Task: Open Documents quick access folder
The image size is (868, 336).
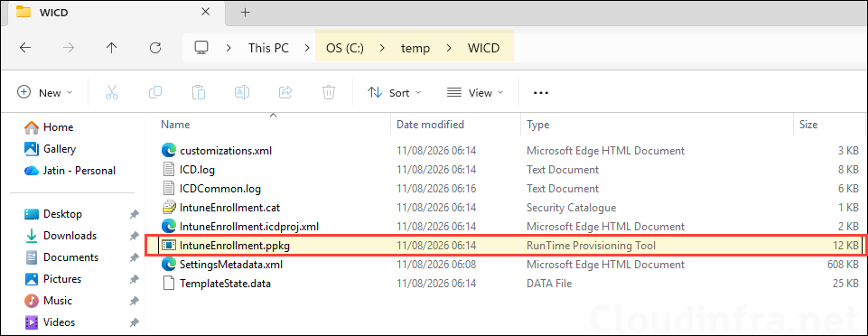Action: click(70, 257)
